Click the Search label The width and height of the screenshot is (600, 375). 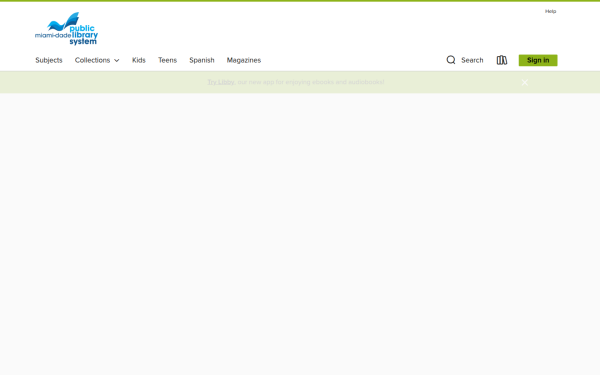(x=472, y=60)
